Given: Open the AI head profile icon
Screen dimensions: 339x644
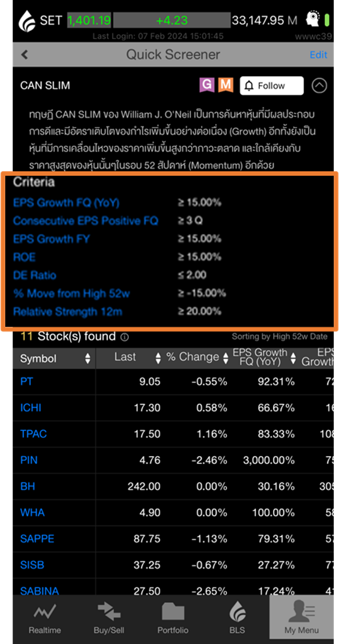Looking at the screenshot, I should tap(313, 19).
